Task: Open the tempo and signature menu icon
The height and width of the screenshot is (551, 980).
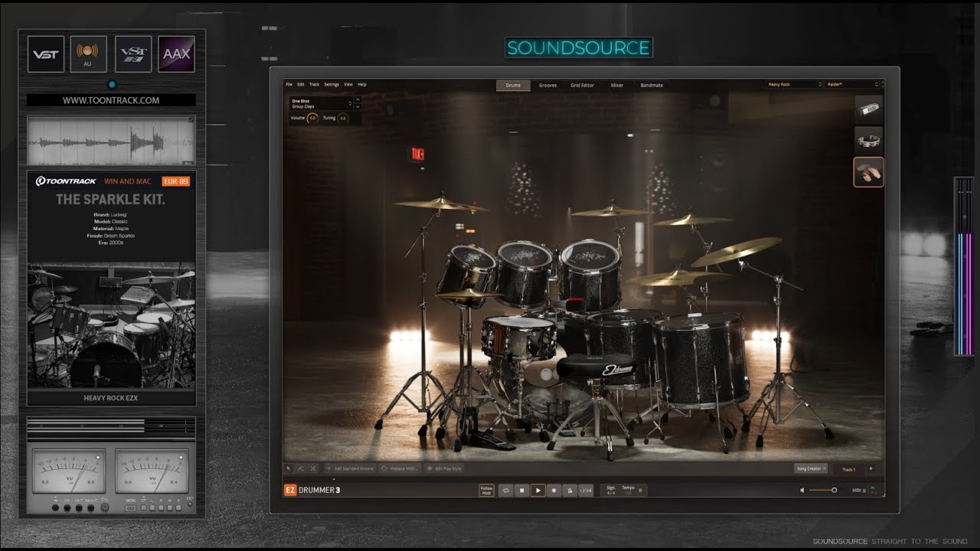Action: 640,491
